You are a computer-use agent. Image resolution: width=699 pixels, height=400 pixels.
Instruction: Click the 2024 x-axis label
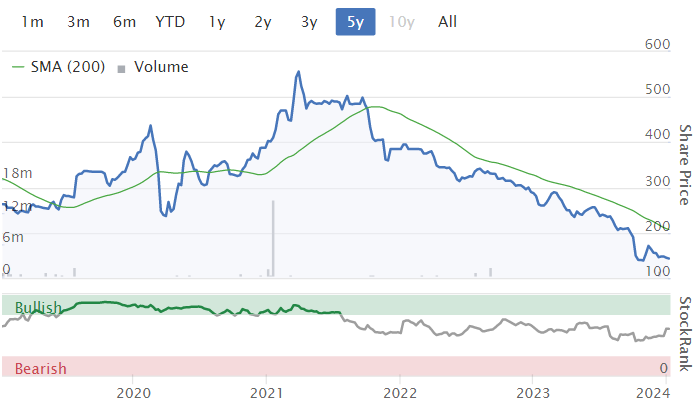point(653,393)
